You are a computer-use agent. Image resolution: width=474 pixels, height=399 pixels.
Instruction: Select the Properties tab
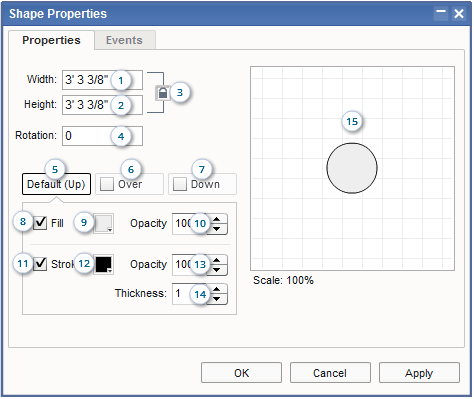click(x=51, y=40)
